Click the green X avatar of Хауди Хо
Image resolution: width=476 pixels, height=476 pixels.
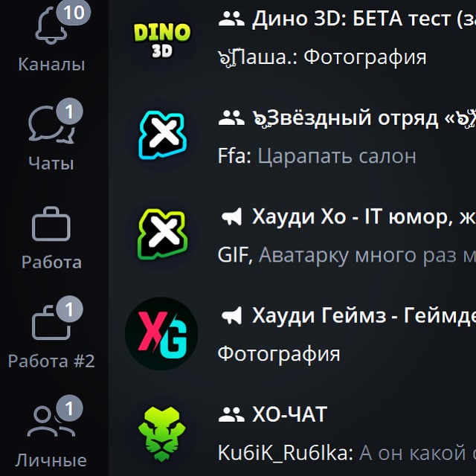pos(162,234)
